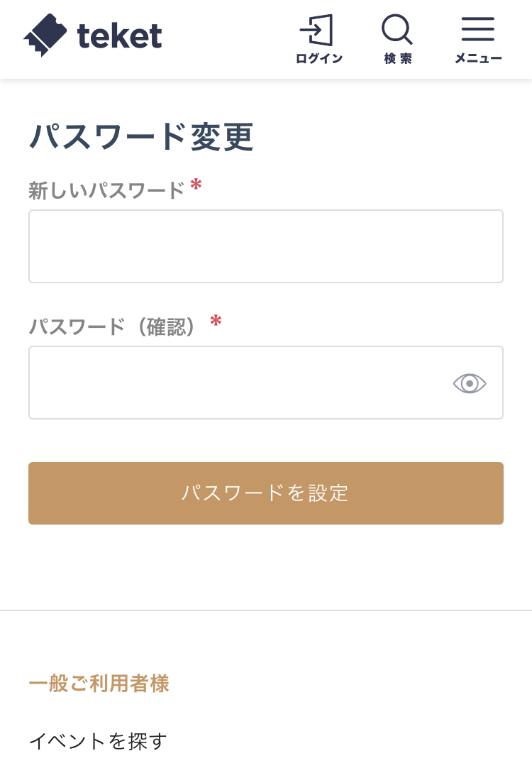The height and width of the screenshot is (773, 532).
Task: Focus the 新しいパスワード input field
Action: [266, 246]
